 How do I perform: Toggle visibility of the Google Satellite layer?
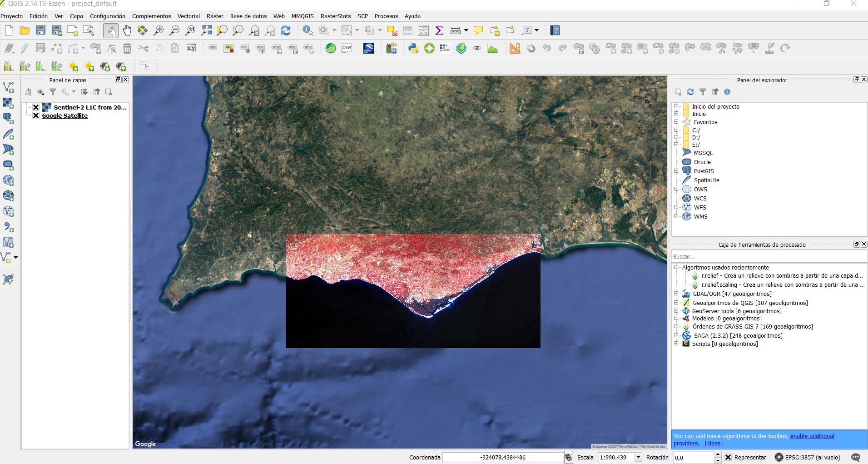pos(36,115)
